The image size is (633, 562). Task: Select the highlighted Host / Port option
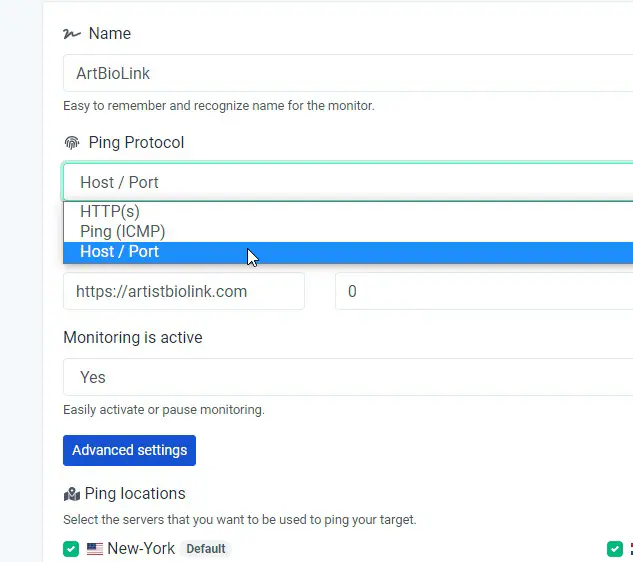click(x=348, y=252)
